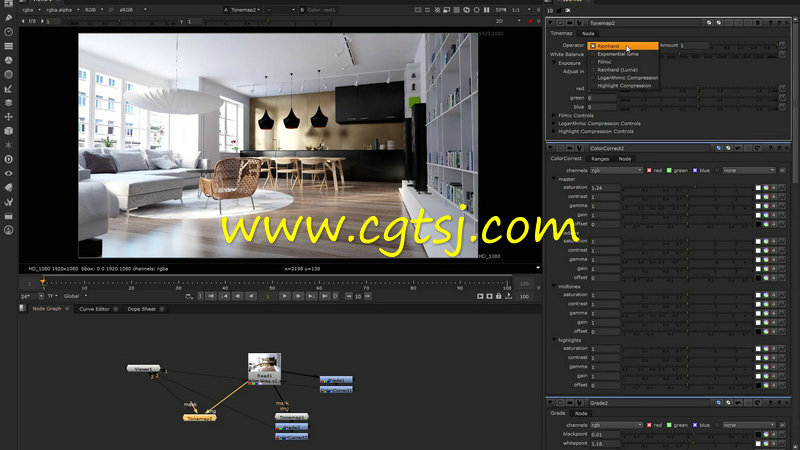Open viewer sRGB colorspace dropdown

tap(132, 10)
